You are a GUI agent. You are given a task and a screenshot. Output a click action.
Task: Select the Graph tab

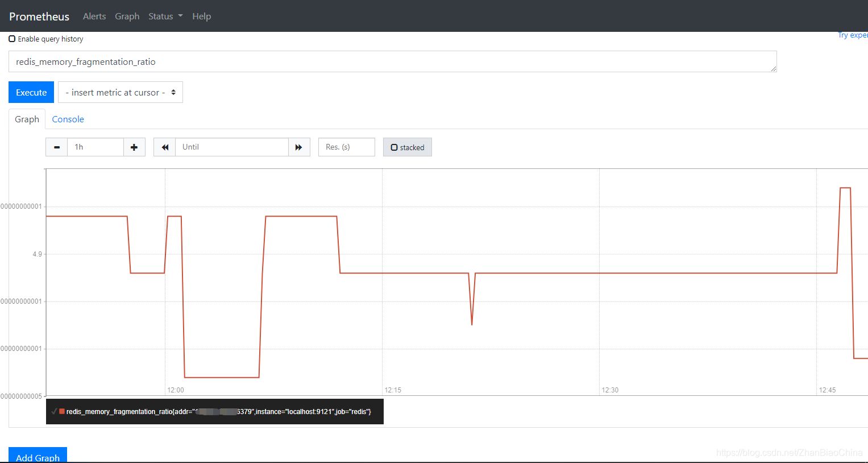coord(27,119)
